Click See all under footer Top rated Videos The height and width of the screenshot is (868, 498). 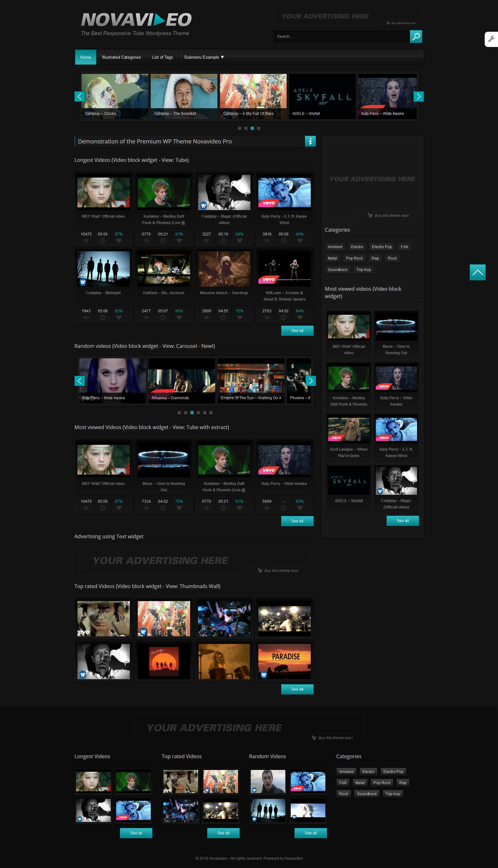pyautogui.click(x=223, y=833)
